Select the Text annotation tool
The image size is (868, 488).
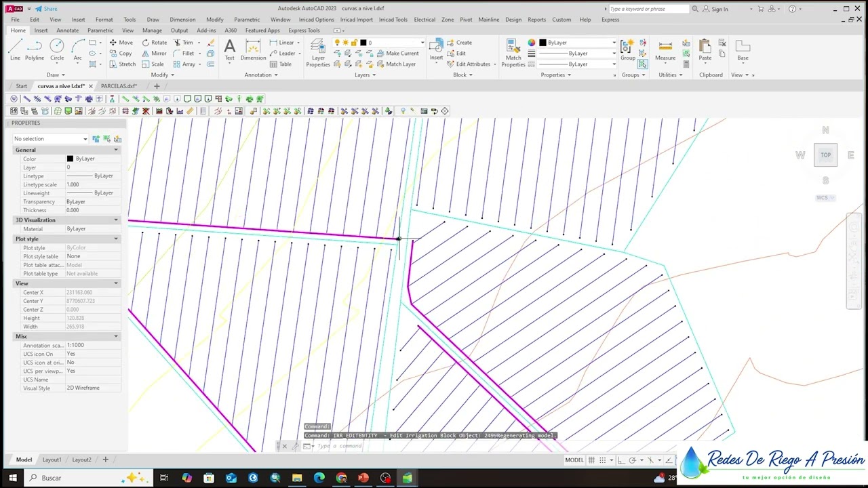tap(229, 49)
